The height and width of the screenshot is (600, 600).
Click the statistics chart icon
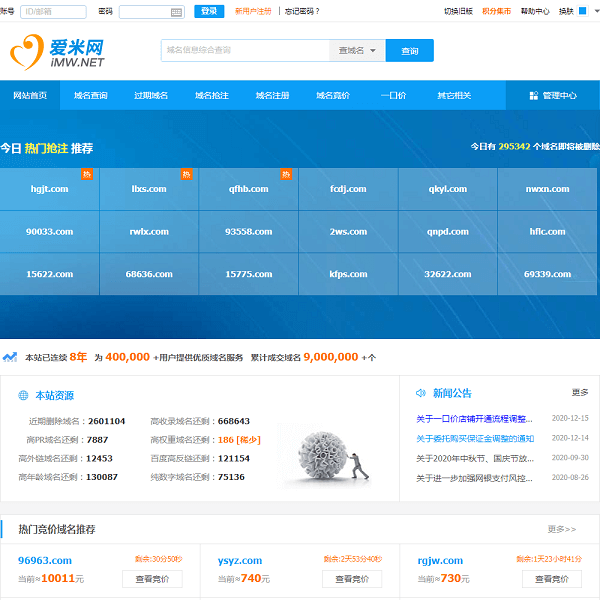[10, 357]
